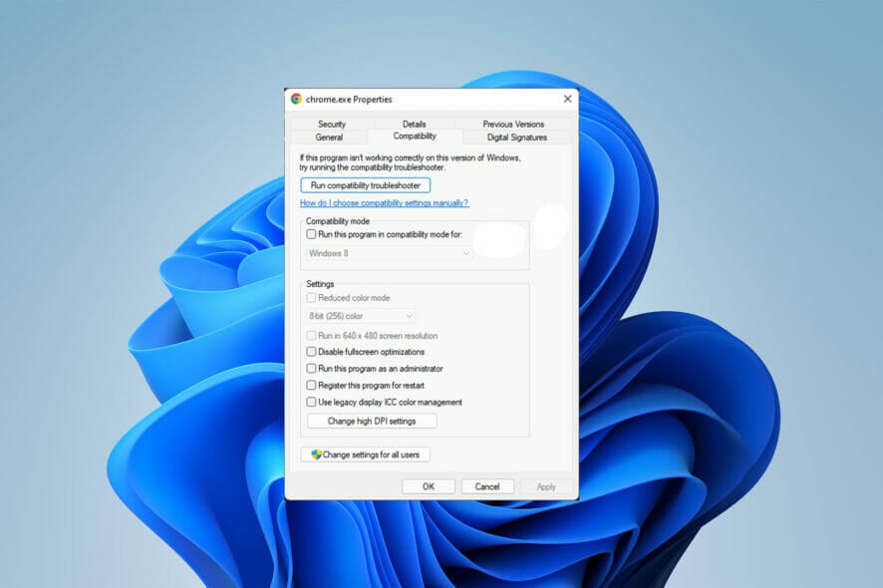Click the Chrome icon in the title bar

coord(298,99)
